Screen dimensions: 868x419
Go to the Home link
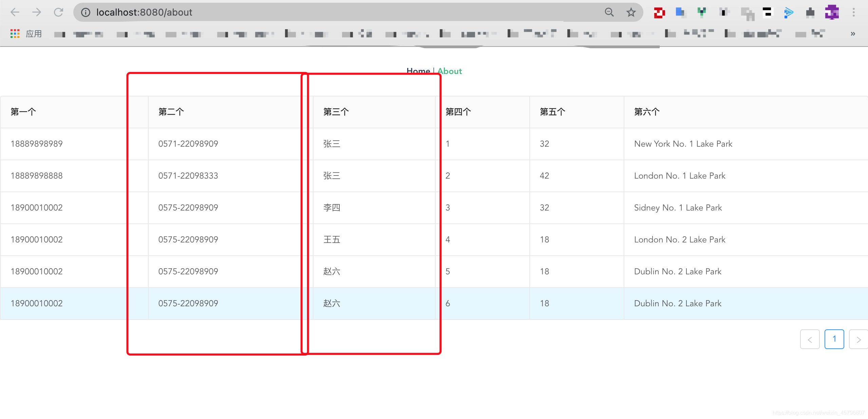(418, 71)
